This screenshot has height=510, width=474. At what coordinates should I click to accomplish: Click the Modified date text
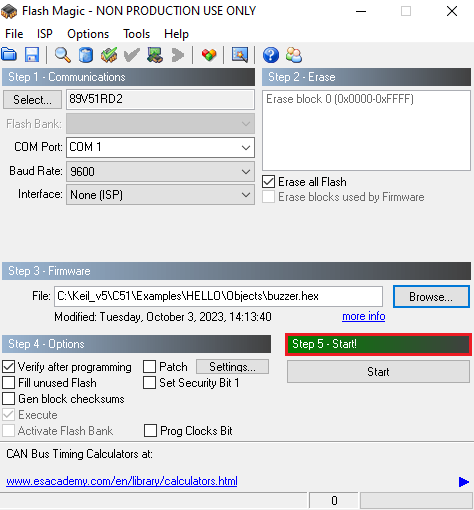pos(163,317)
